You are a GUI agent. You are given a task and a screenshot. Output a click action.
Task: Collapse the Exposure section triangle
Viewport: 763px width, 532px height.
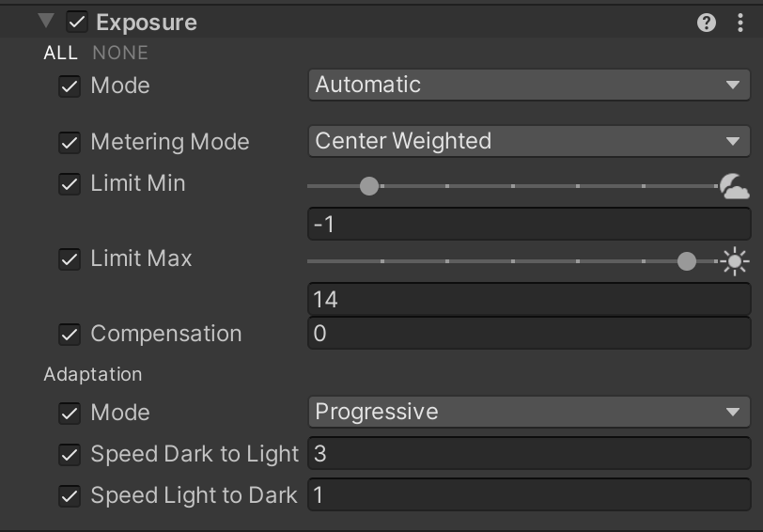click(x=46, y=21)
